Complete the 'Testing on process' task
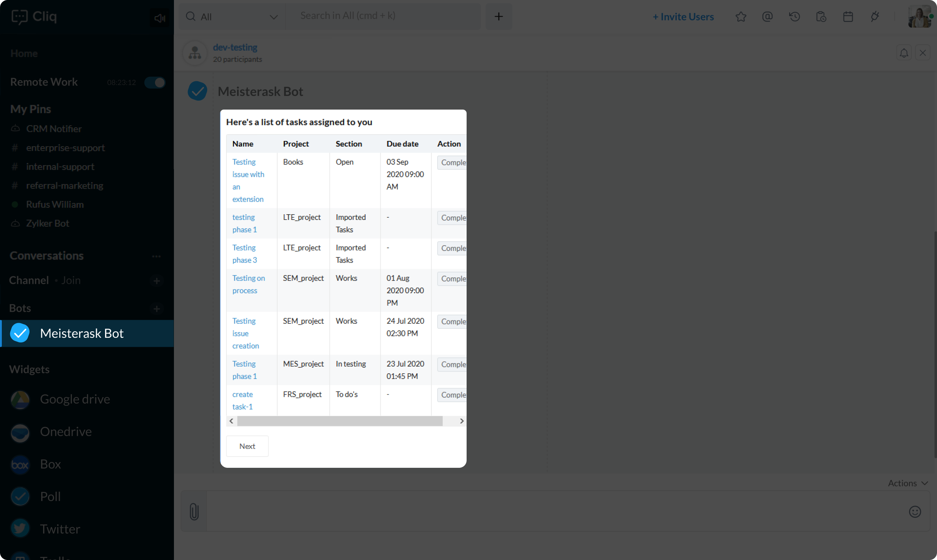Screen dimensions: 937x560 [x=452, y=278]
